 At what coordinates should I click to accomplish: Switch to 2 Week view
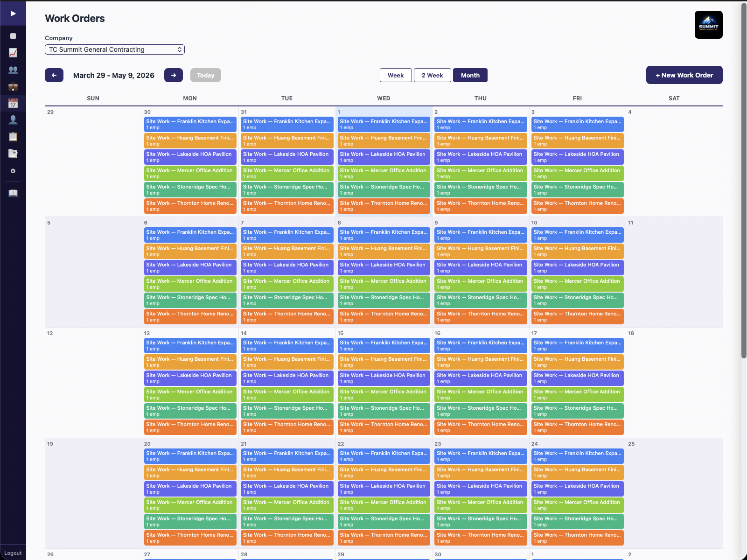click(x=432, y=75)
